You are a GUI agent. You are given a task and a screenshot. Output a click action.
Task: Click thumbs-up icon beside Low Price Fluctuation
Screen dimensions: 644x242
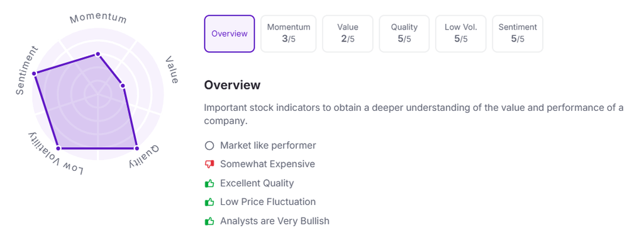coord(209,202)
